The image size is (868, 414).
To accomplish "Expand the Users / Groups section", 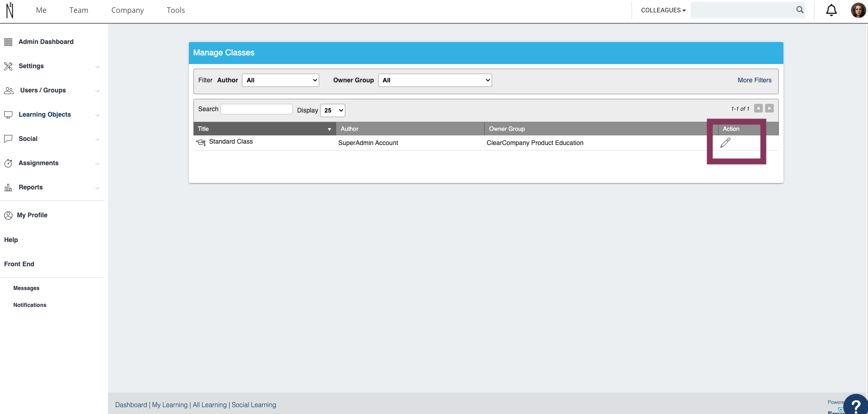I will 97,91.
